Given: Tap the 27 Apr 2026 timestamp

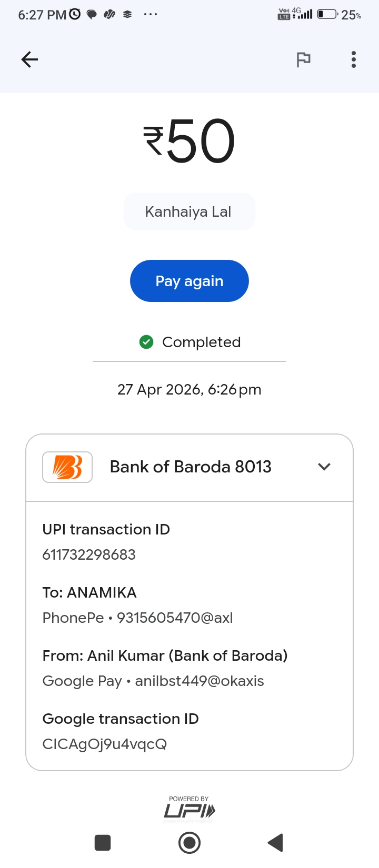Looking at the screenshot, I should pyautogui.click(x=189, y=389).
